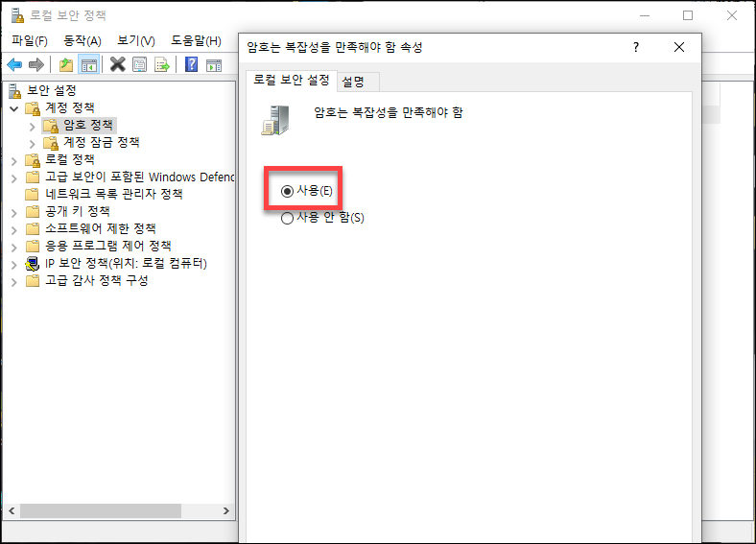Viewport: 756px width, 544px height.
Task: Open the Properties toolbar icon
Action: pyautogui.click(x=139, y=64)
